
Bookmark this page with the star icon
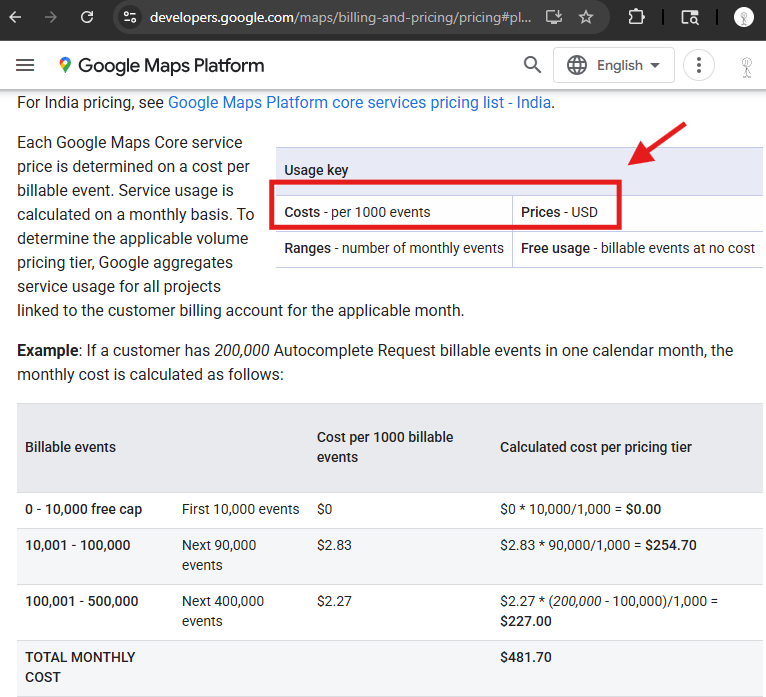point(586,18)
